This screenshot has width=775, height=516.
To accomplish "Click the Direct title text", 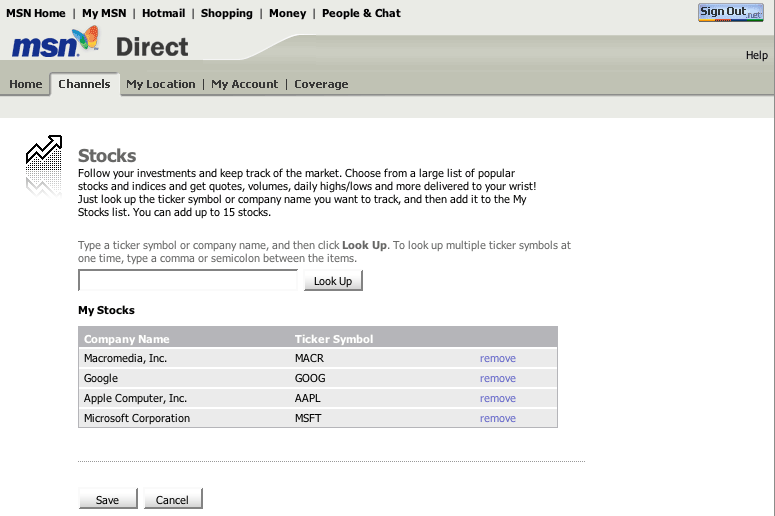I will 152,47.
